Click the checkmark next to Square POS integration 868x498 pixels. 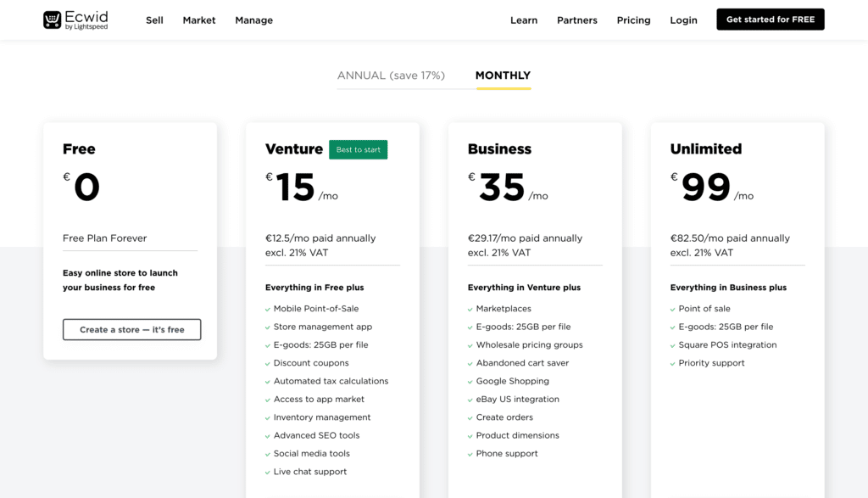point(673,345)
